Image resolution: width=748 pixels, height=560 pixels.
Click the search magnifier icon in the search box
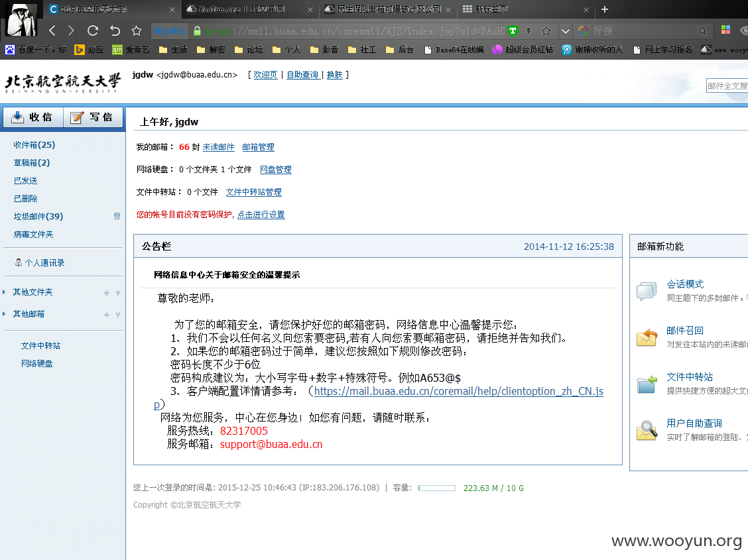(x=702, y=31)
